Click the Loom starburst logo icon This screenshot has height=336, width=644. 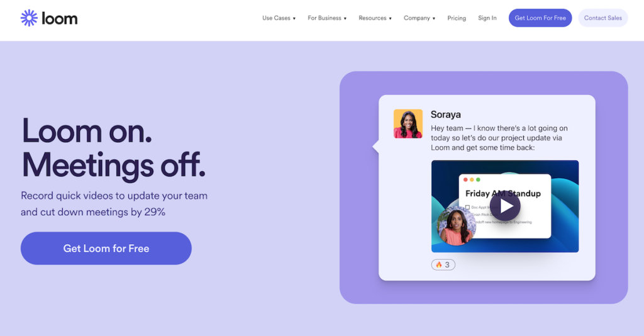(29, 18)
